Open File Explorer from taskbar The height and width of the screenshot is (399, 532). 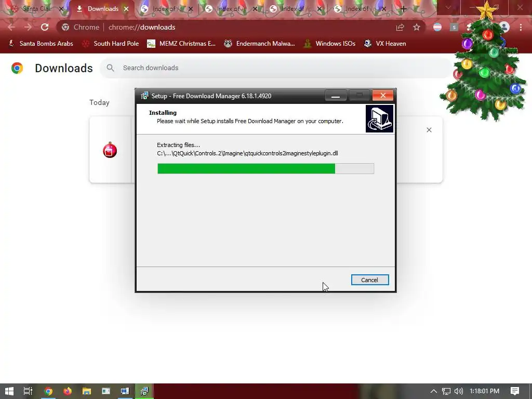click(87, 391)
